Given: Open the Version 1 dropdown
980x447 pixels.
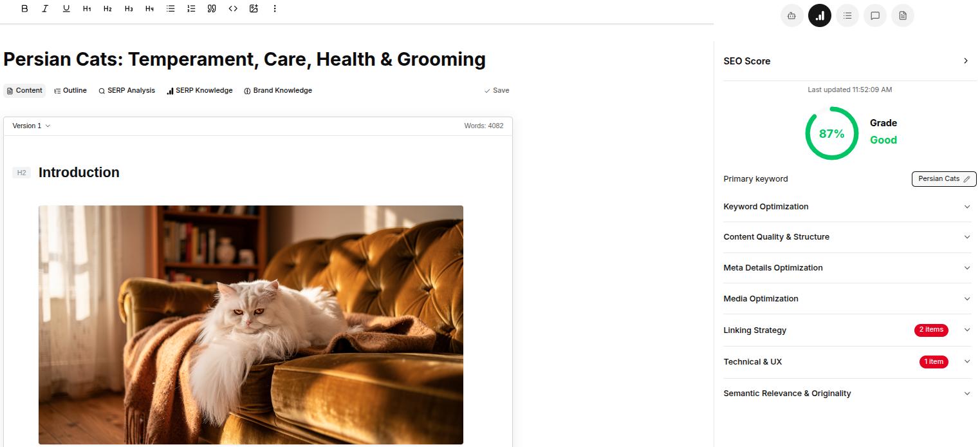Looking at the screenshot, I should 32,126.
